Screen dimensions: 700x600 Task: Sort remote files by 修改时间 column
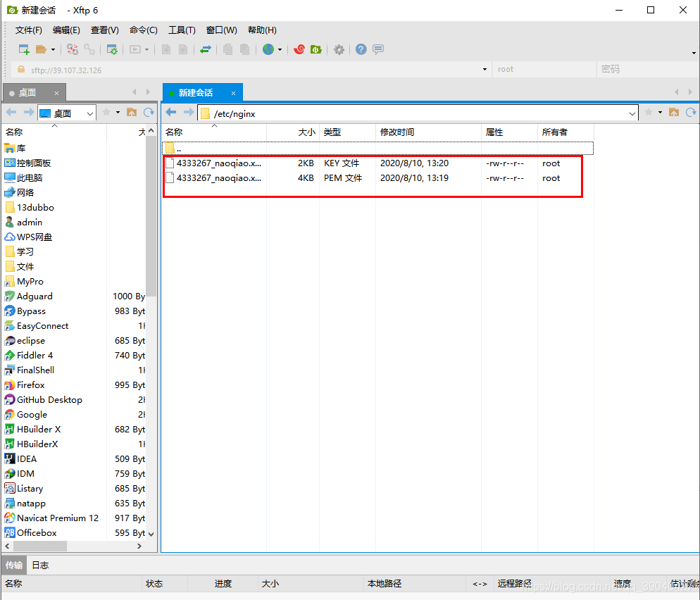(x=428, y=132)
